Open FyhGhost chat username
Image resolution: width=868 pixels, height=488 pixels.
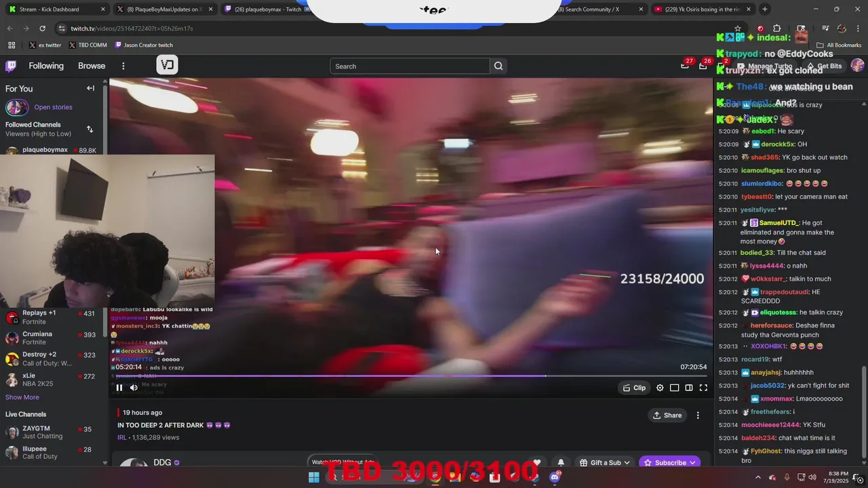pyautogui.click(x=766, y=451)
